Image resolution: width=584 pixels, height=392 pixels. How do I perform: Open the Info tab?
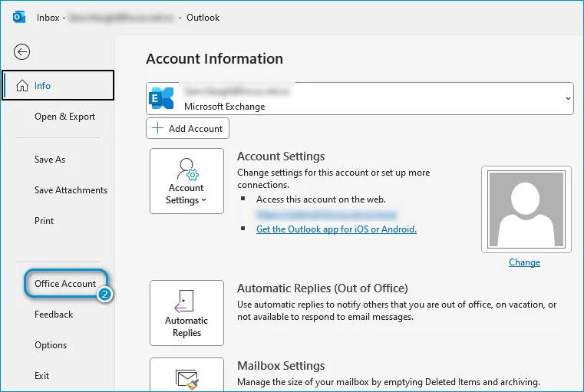pos(58,86)
